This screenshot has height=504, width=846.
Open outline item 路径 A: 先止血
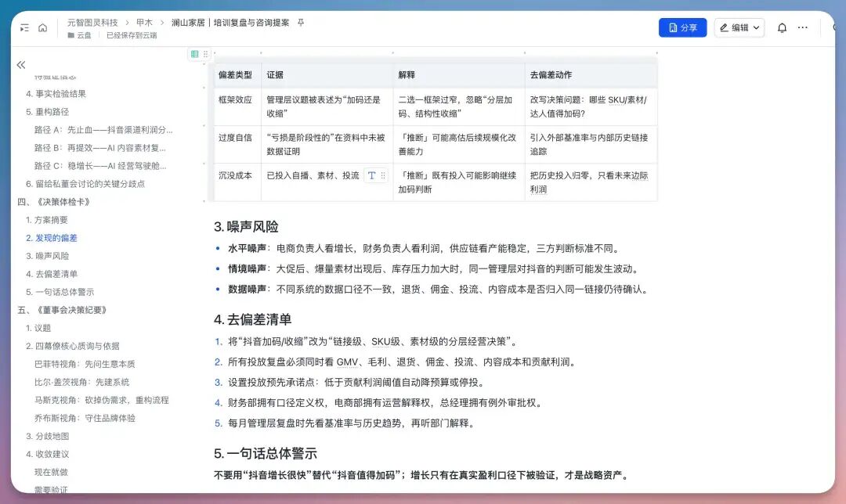click(x=103, y=130)
